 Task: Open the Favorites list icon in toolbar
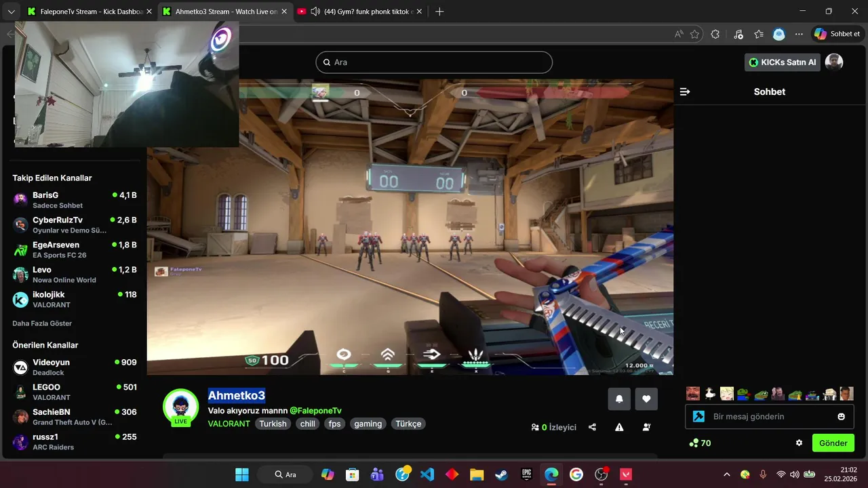[x=759, y=34]
